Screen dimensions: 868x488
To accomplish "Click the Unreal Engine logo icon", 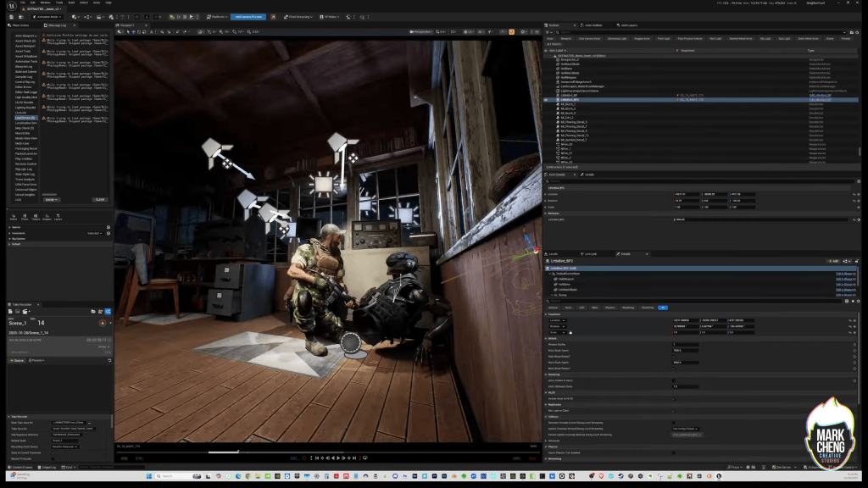I will tap(11, 6).
